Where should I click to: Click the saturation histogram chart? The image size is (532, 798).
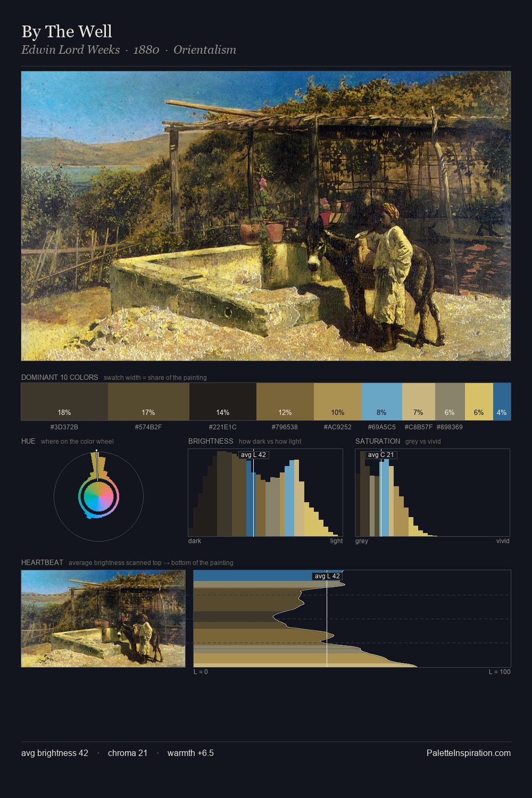[x=433, y=493]
